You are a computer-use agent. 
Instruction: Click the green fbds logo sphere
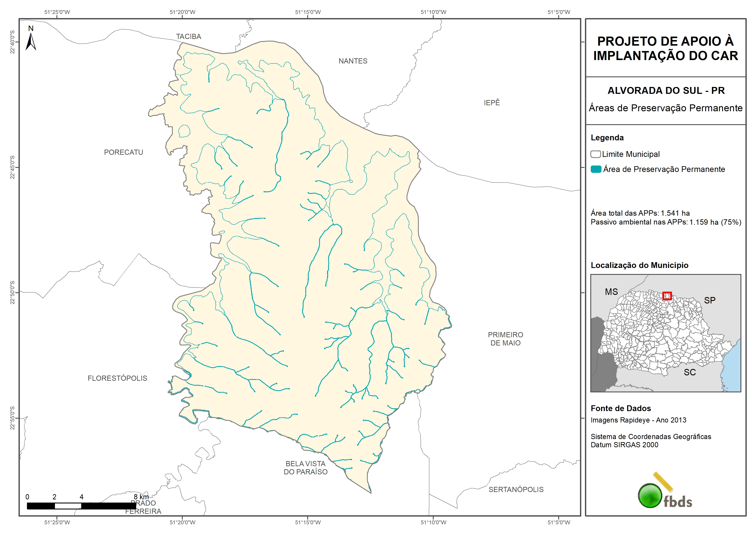point(650,495)
